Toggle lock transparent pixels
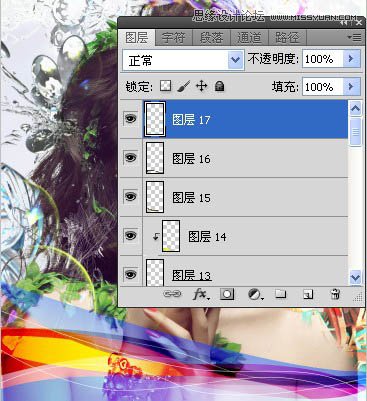Image resolution: width=367 pixels, height=401 pixels. pos(166,86)
